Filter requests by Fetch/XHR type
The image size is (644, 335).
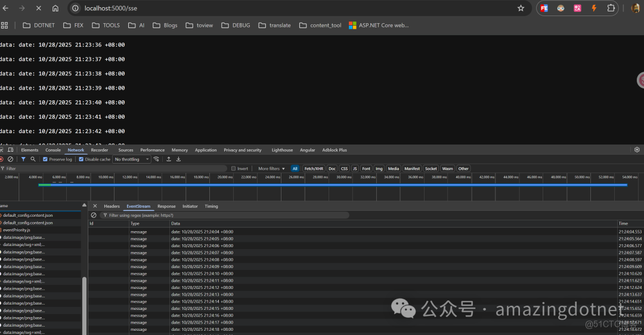314,169
